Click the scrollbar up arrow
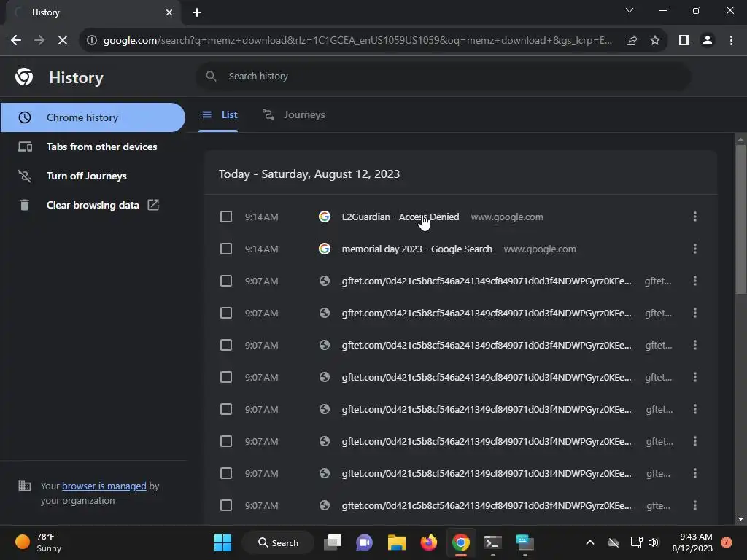This screenshot has height=560, width=747. pos(740,139)
